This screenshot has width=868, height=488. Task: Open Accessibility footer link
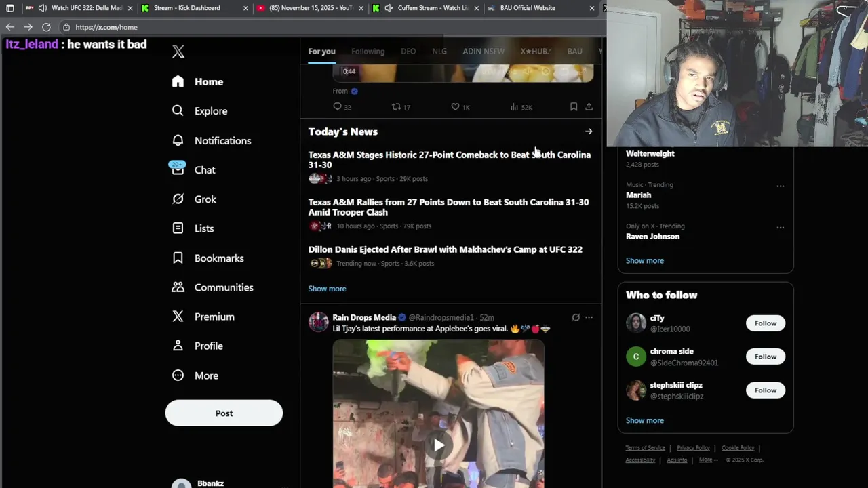click(x=640, y=460)
